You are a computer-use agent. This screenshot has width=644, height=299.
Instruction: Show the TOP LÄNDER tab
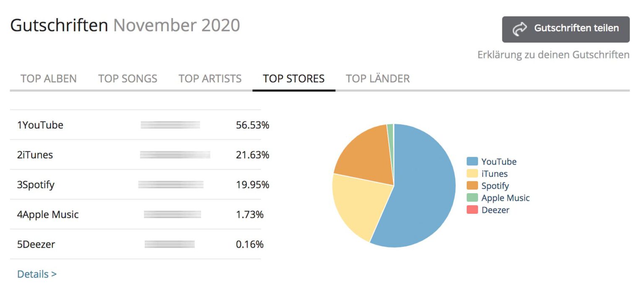[377, 79]
